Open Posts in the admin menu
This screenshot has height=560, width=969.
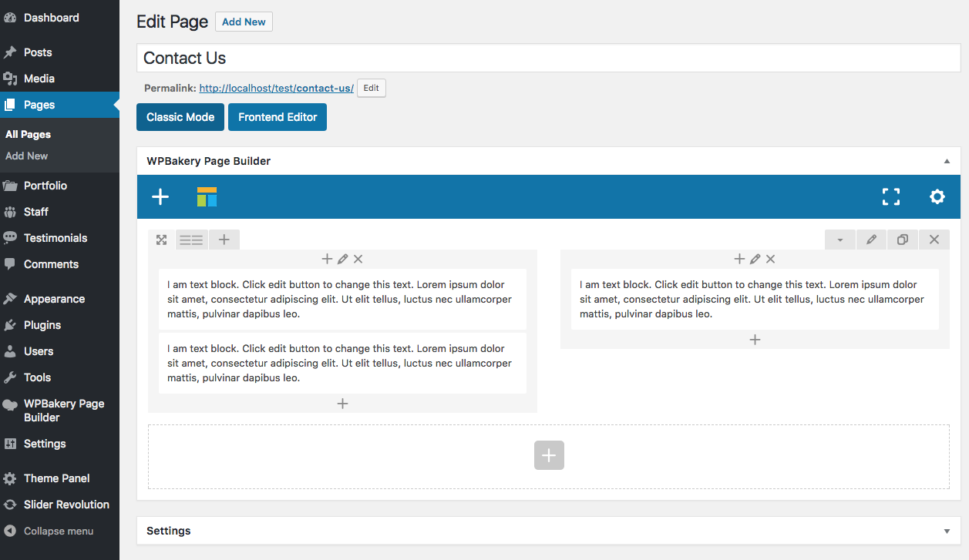(59, 52)
